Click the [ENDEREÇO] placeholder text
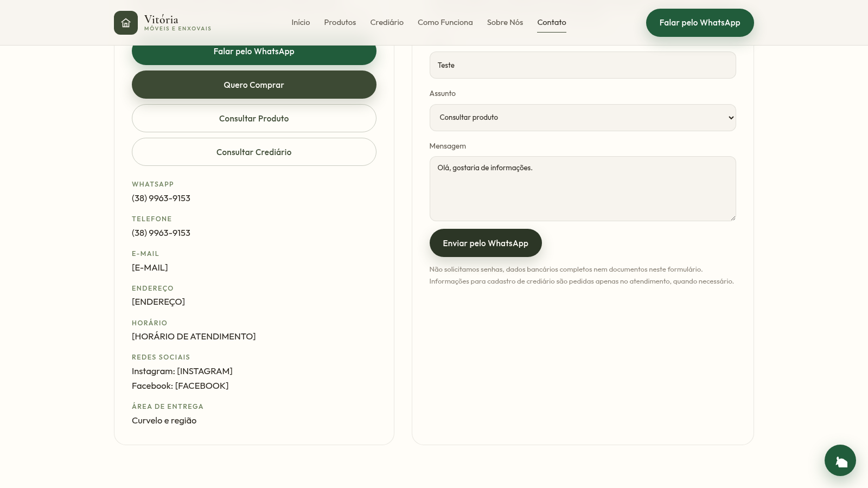The image size is (868, 488). (158, 301)
